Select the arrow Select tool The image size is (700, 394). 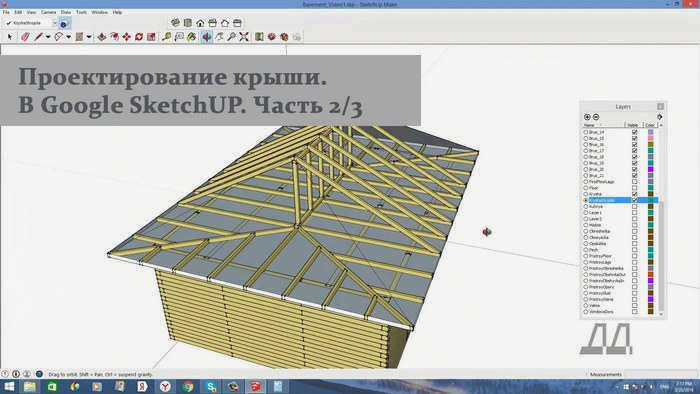tap(10, 37)
